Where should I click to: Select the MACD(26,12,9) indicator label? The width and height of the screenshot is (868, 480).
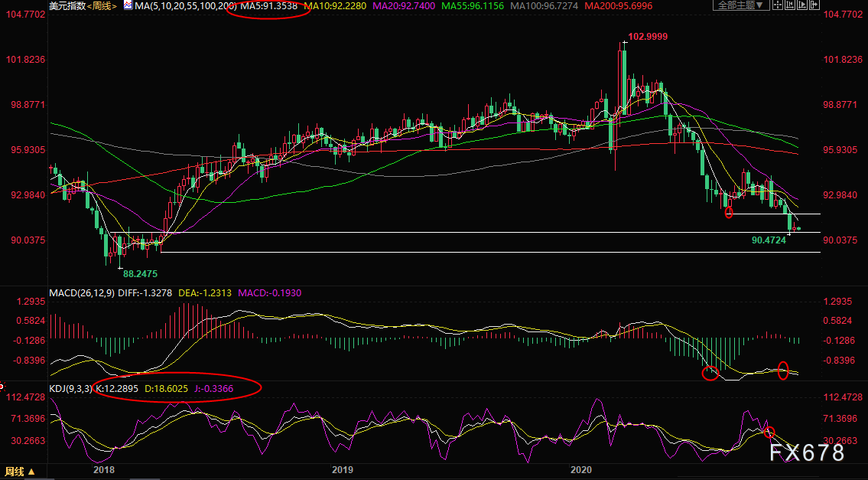[82, 292]
